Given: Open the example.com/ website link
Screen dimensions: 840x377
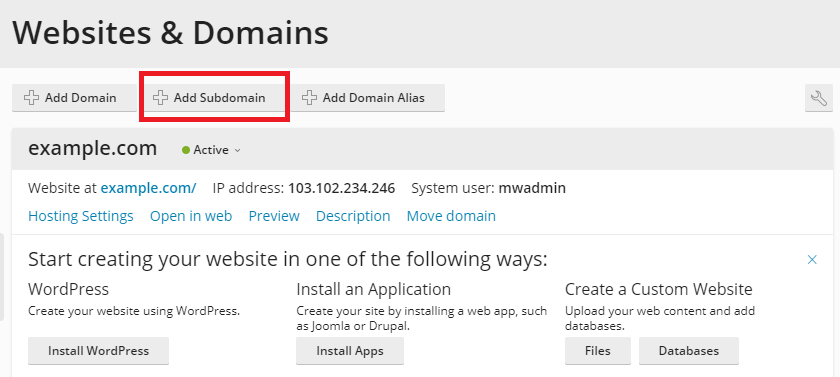Looking at the screenshot, I should 148,188.
